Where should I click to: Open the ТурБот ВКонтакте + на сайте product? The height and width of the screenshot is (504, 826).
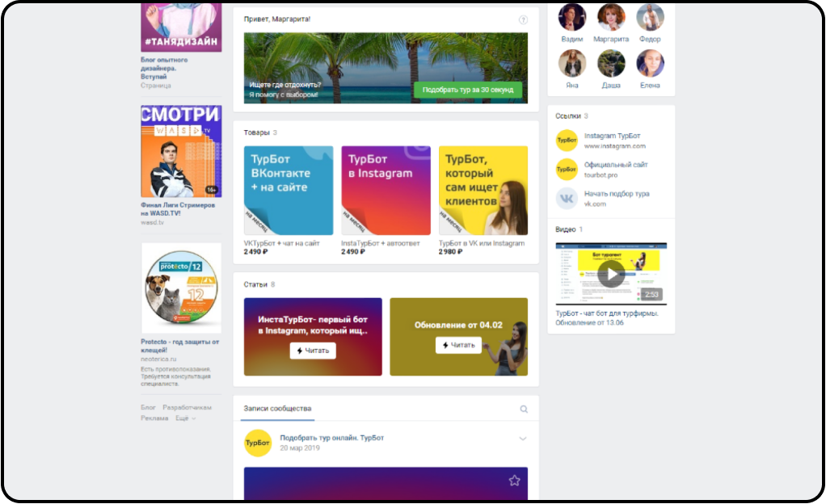pyautogui.click(x=289, y=191)
